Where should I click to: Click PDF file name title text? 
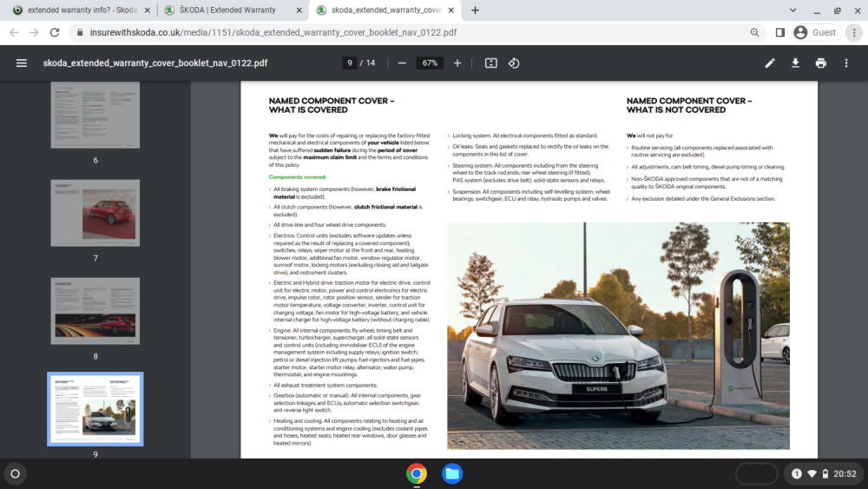pyautogui.click(x=155, y=63)
